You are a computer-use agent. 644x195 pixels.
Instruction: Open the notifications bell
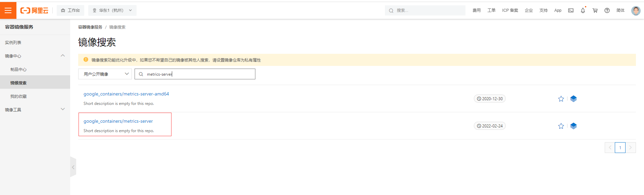tap(583, 10)
